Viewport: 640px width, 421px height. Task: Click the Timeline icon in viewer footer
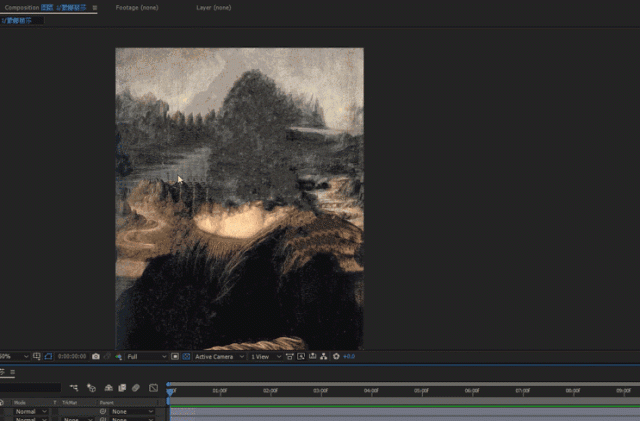tap(312, 356)
